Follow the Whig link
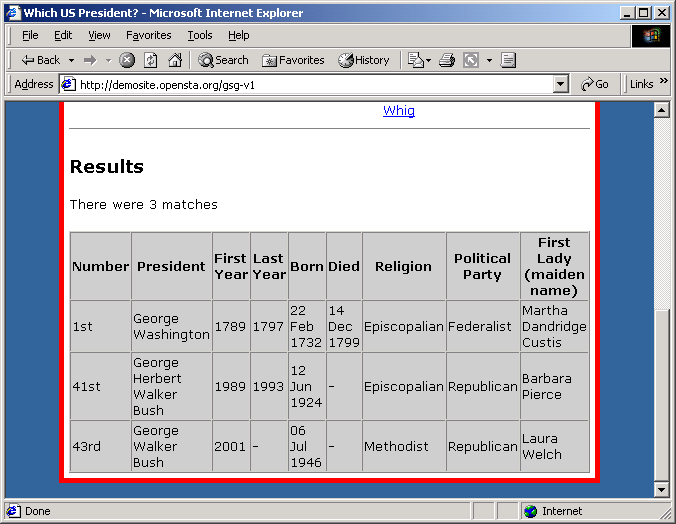The height and width of the screenshot is (524, 676). click(399, 110)
